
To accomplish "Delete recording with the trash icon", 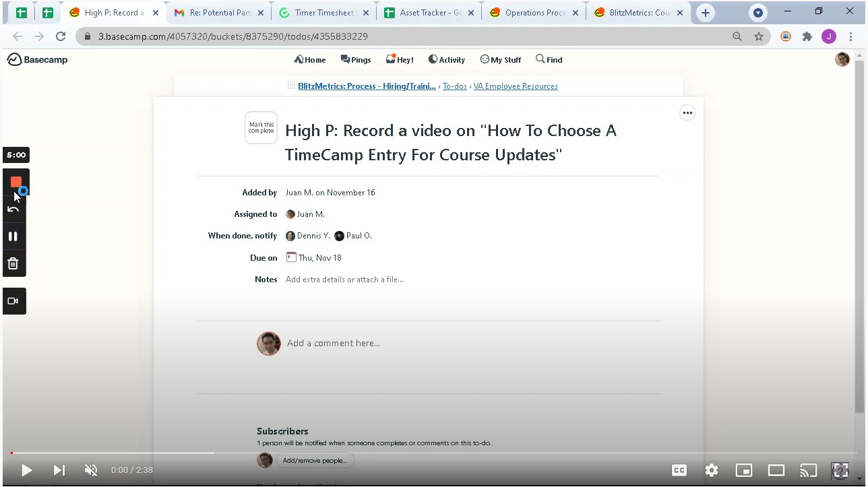I will (13, 263).
